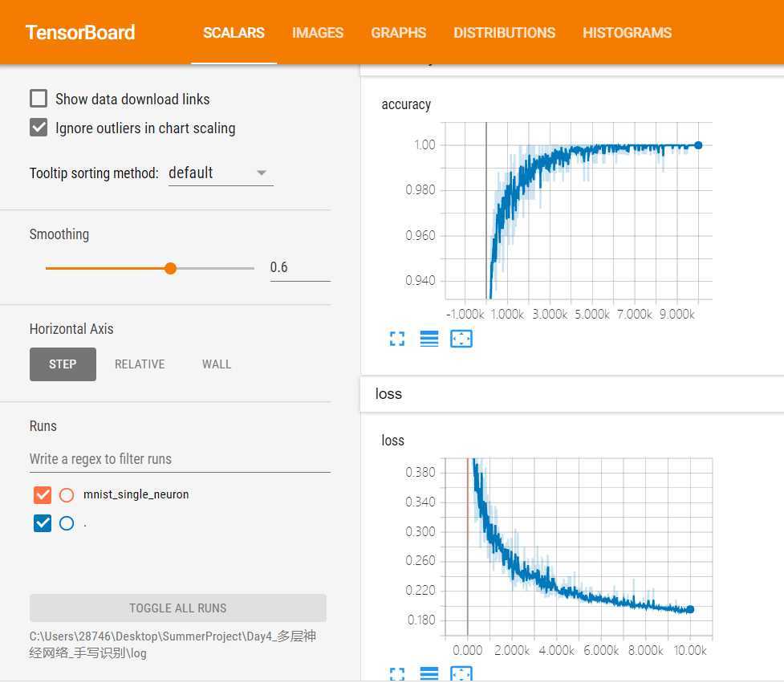Select only '.' run via blue radio circle

click(x=67, y=523)
